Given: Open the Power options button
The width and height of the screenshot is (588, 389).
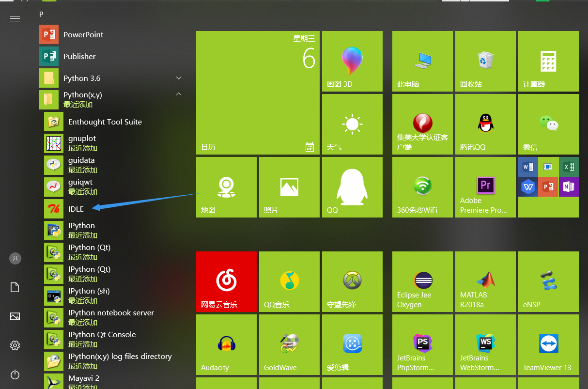Looking at the screenshot, I should pos(15,374).
